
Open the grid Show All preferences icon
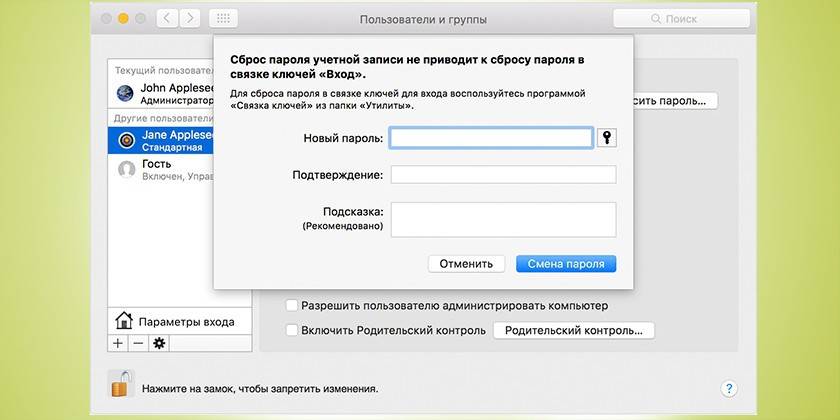(x=223, y=19)
